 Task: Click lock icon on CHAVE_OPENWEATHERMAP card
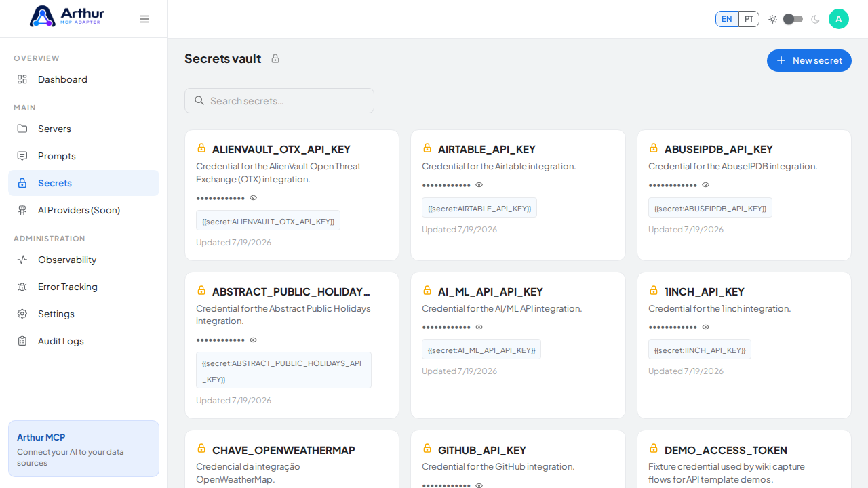click(x=201, y=448)
